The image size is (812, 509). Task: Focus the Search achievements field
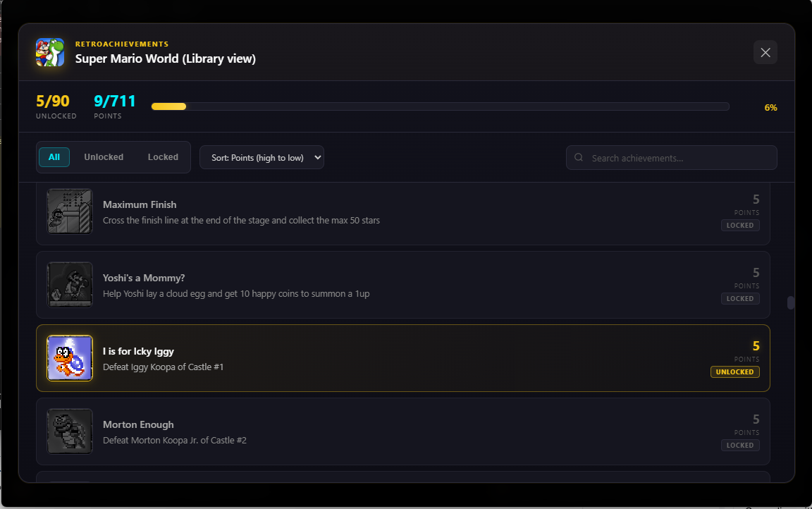coord(671,157)
